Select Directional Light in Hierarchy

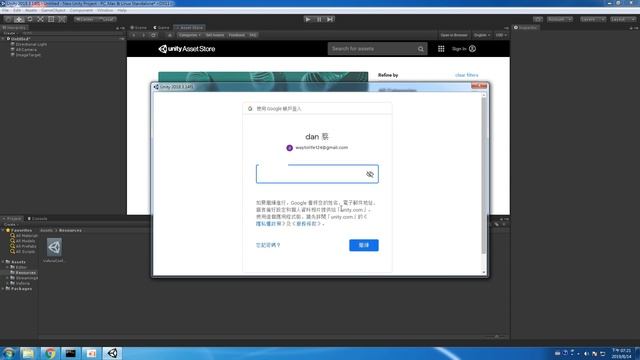point(31,44)
